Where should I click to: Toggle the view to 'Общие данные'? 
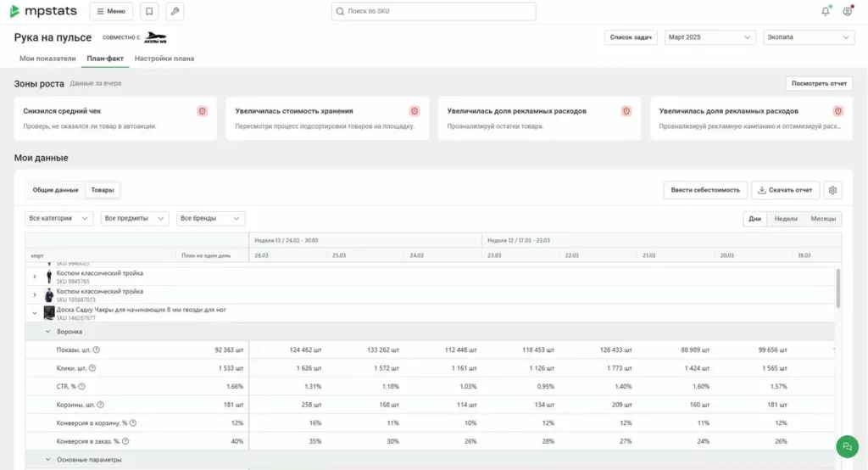[55, 190]
